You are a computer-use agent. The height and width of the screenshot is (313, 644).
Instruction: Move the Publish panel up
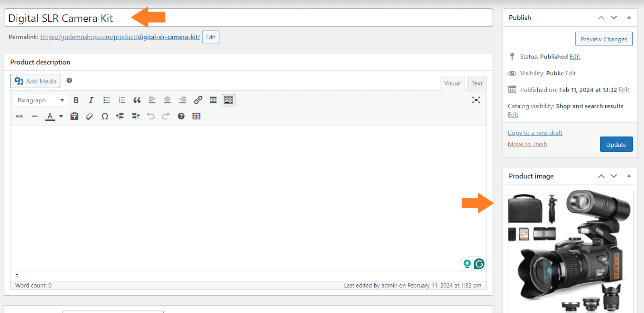(601, 18)
